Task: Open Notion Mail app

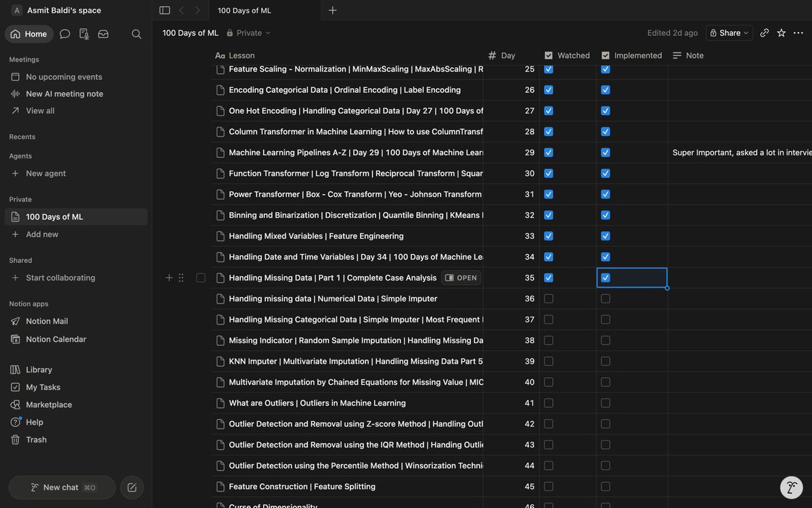Action: (x=47, y=321)
